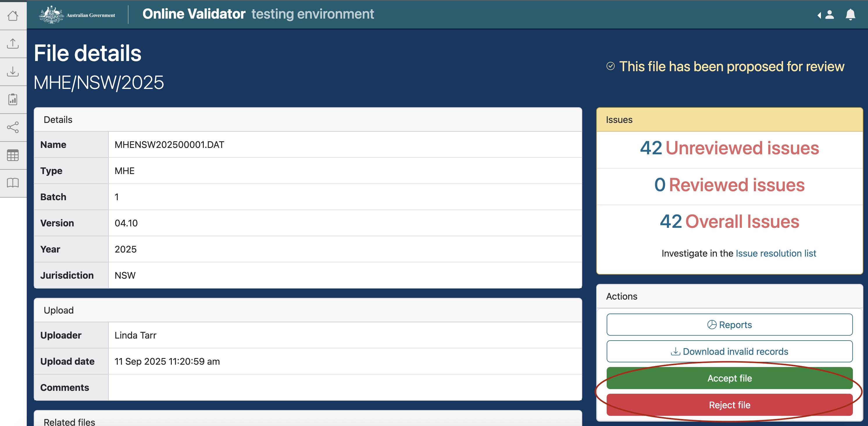Open the Upload icon in the sidebar
The image size is (868, 426).
click(x=13, y=43)
